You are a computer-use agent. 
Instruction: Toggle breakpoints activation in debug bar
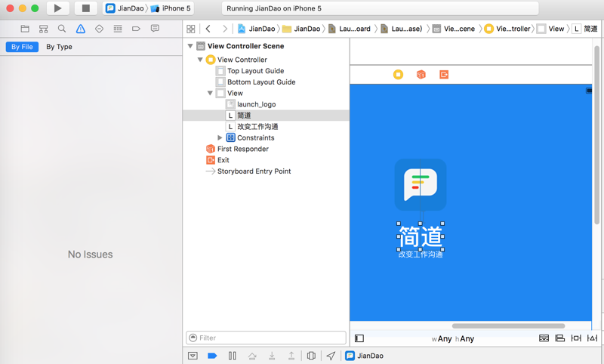[212, 356]
